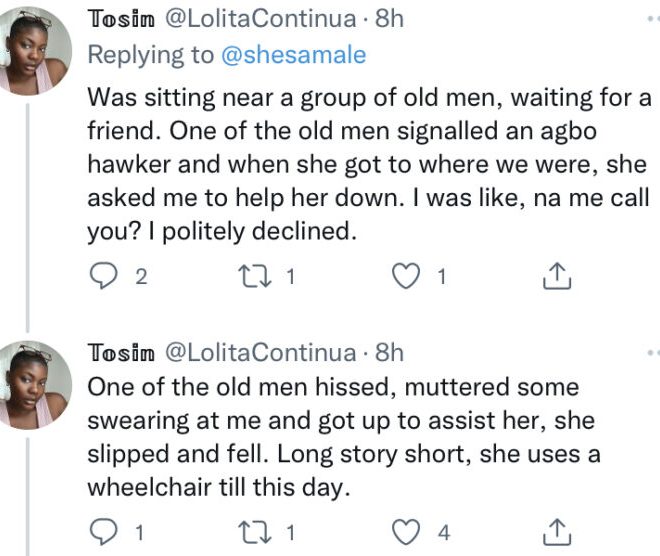Click Tosin display name on first tweet
Viewport: 660px width, 556px height.
pyautogui.click(x=120, y=19)
